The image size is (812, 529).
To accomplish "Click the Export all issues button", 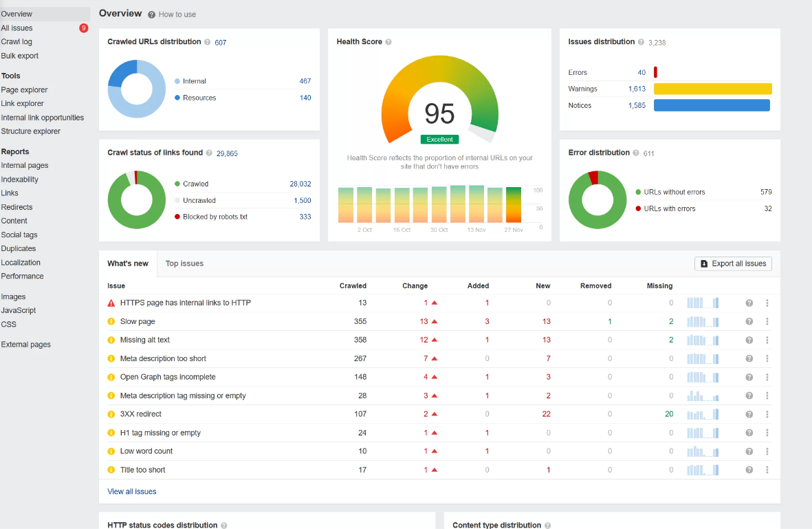I will (x=733, y=263).
